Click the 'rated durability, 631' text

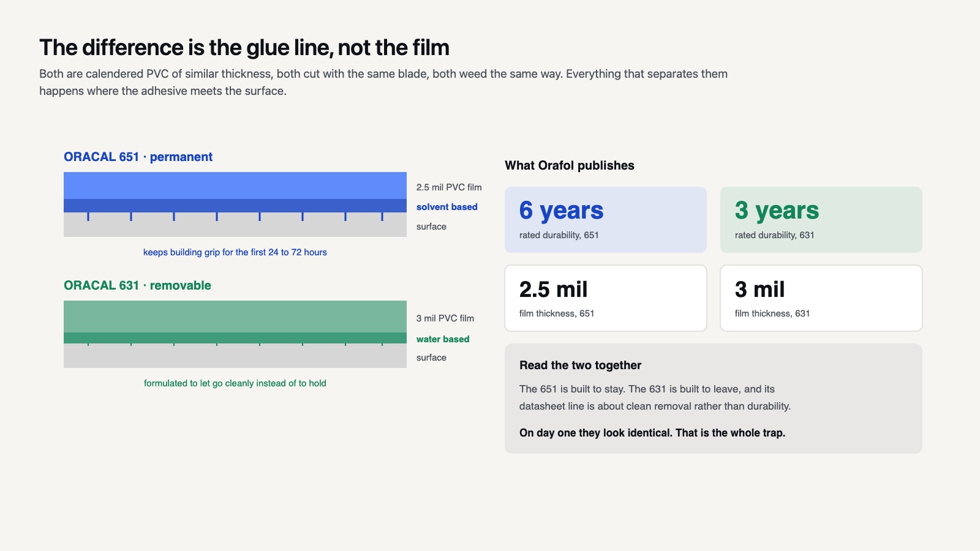click(775, 235)
